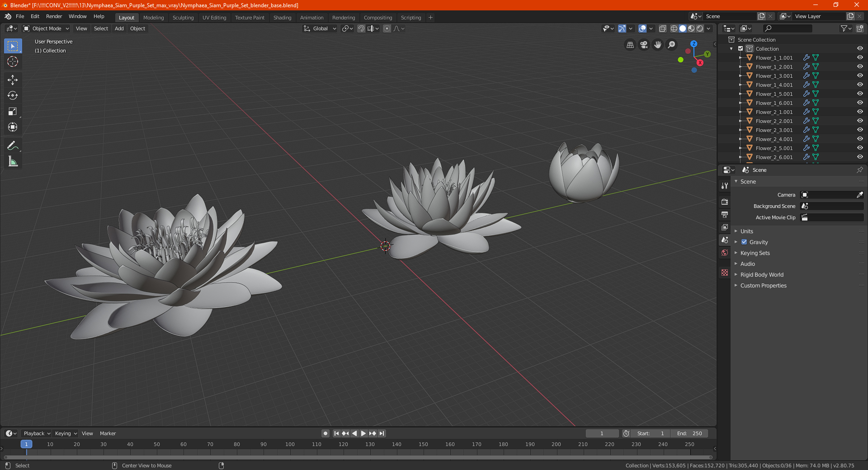Choose the Measure tool
Screen dimensions: 868x470
tap(13, 161)
